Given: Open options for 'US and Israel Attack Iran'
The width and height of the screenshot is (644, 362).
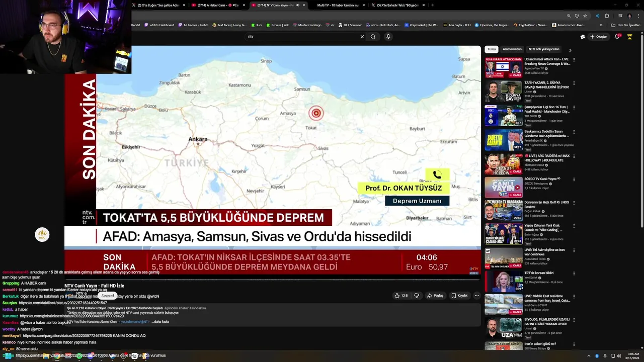Looking at the screenshot, I should coord(574,60).
